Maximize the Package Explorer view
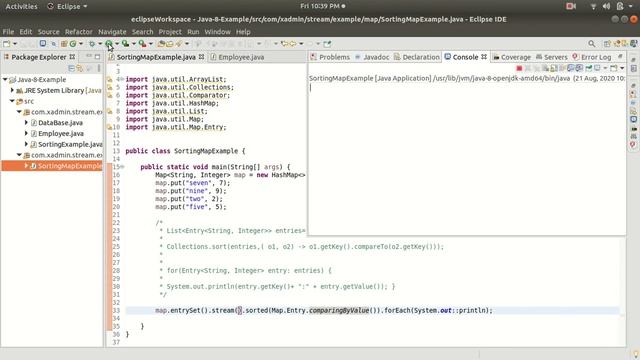Viewport: 640px width, 360px height. point(98,56)
